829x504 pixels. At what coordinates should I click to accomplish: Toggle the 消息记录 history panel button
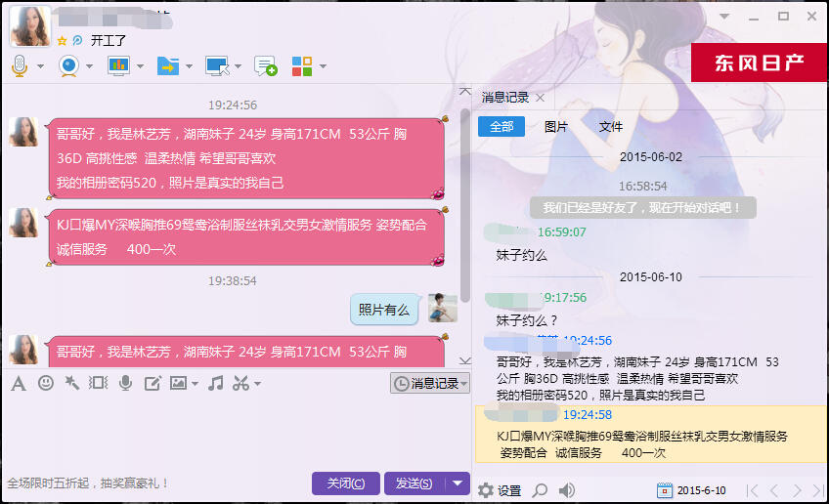430,383
